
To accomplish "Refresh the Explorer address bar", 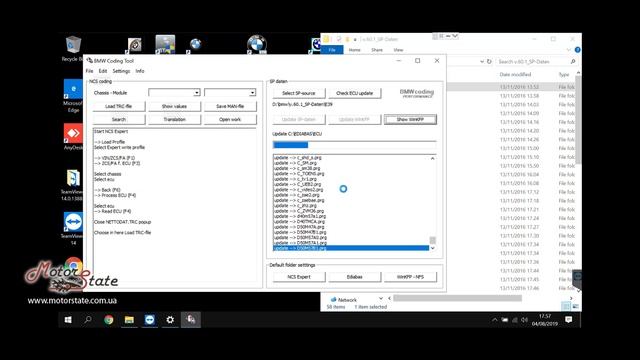I will (489, 62).
